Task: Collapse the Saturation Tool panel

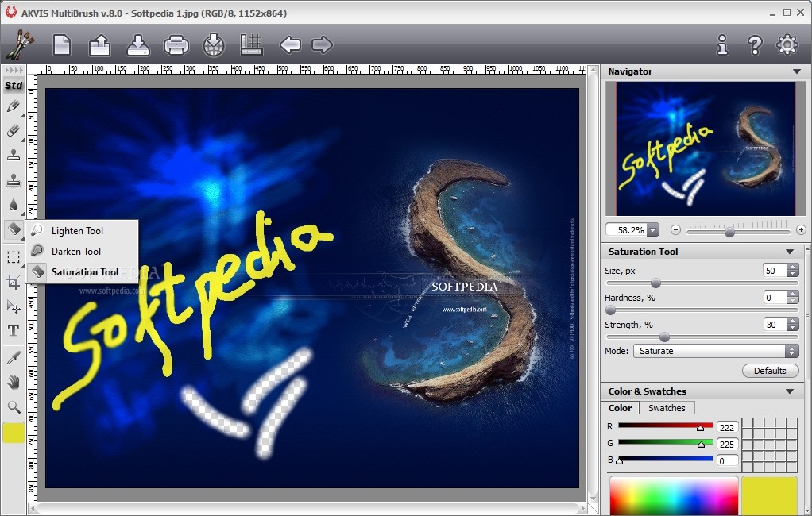Action: click(x=790, y=252)
